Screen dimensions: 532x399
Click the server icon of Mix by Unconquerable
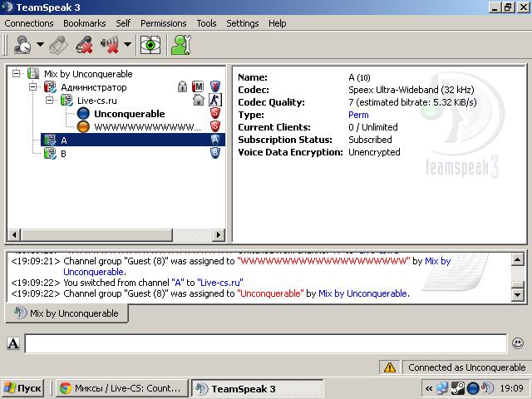click(33, 74)
